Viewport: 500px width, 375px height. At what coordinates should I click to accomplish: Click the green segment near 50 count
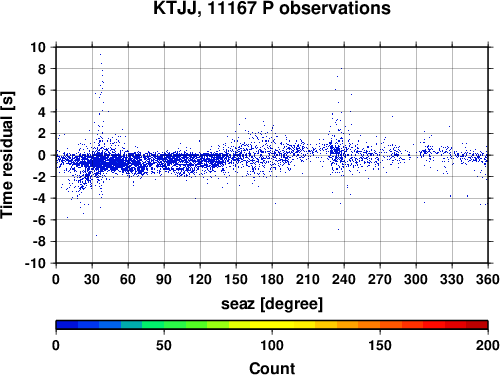pos(164,325)
